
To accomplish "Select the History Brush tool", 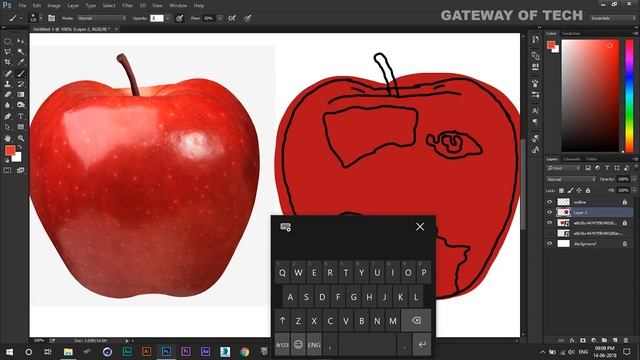I will (x=20, y=84).
